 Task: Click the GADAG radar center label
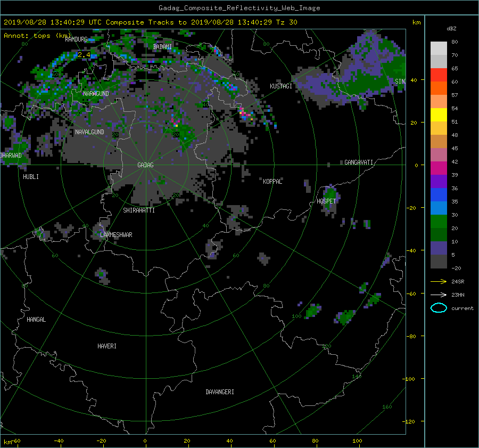point(145,165)
